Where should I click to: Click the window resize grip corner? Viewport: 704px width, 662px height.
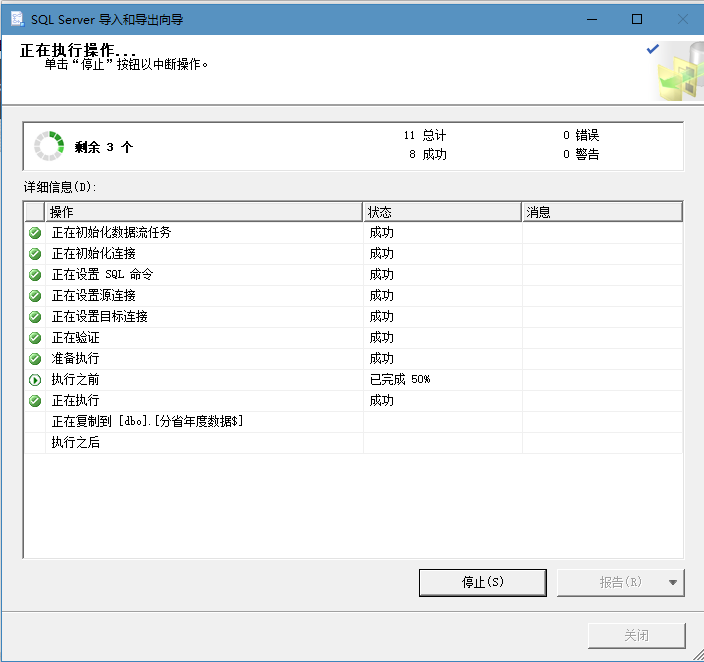coord(698,656)
